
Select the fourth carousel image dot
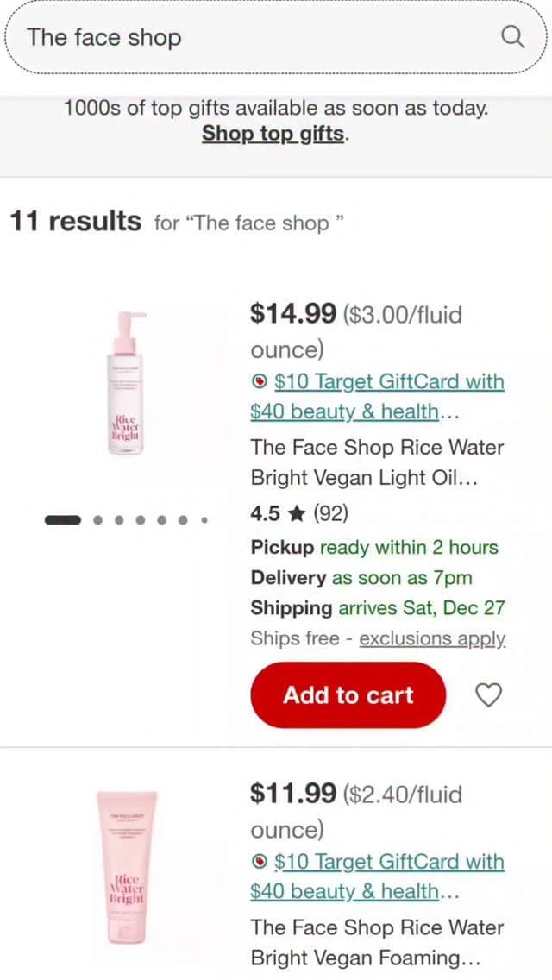pyautogui.click(x=141, y=520)
